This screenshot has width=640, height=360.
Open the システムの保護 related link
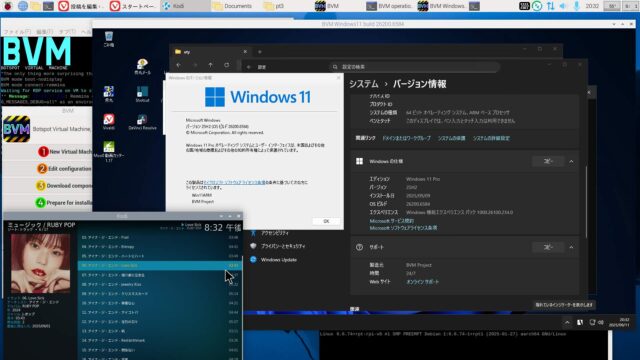451,138
